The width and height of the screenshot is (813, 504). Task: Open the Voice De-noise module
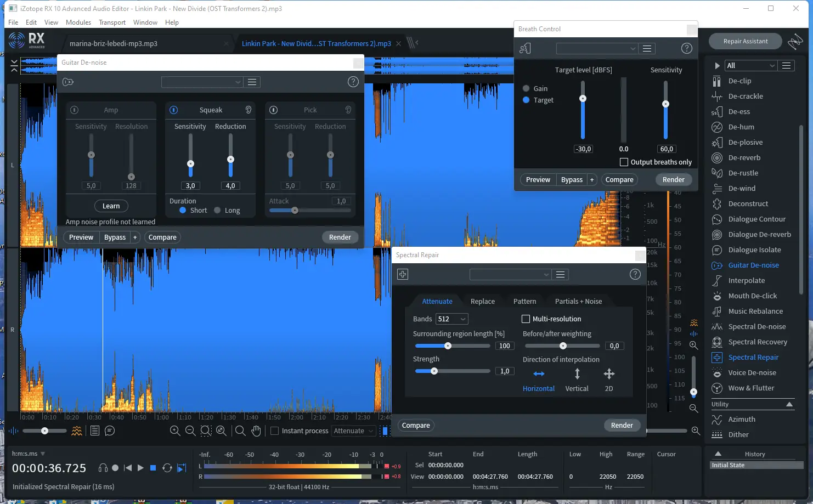pyautogui.click(x=752, y=372)
